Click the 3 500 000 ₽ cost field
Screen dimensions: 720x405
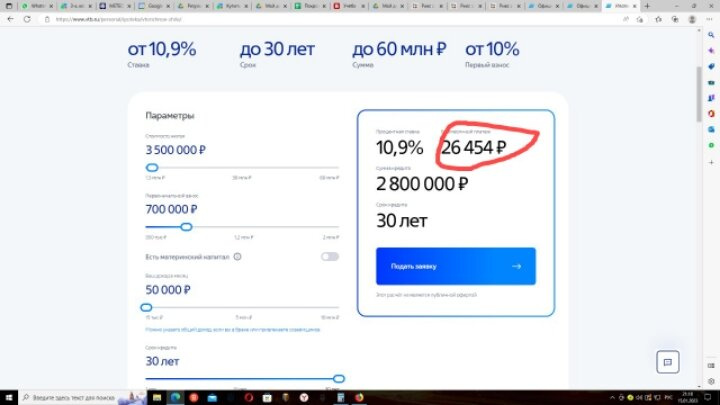[176, 151]
